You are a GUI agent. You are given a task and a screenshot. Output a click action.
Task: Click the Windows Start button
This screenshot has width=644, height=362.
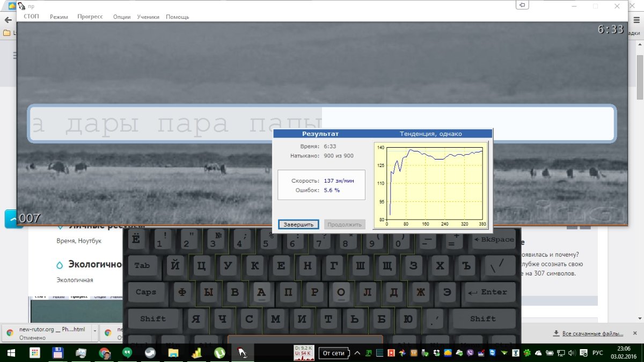[11, 353]
